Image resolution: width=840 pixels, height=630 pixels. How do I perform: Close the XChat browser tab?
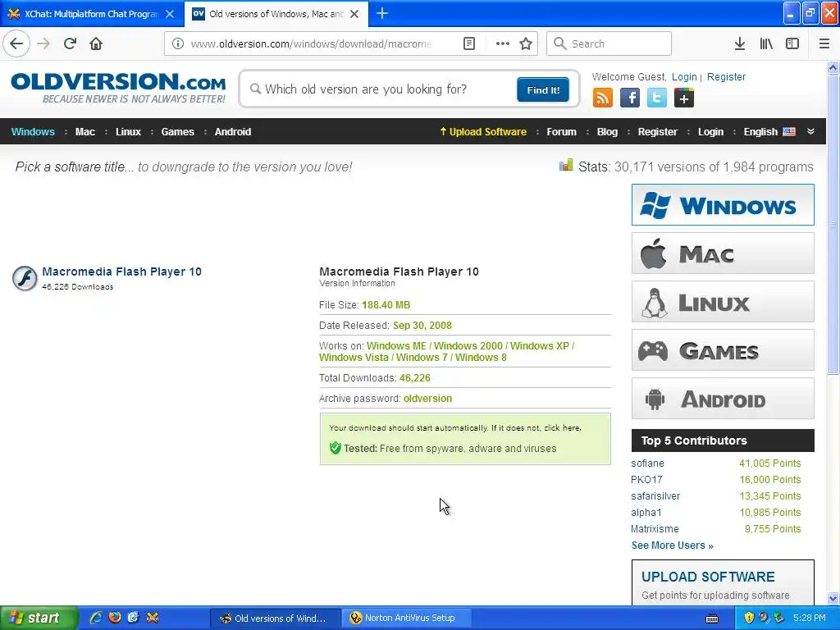point(170,14)
